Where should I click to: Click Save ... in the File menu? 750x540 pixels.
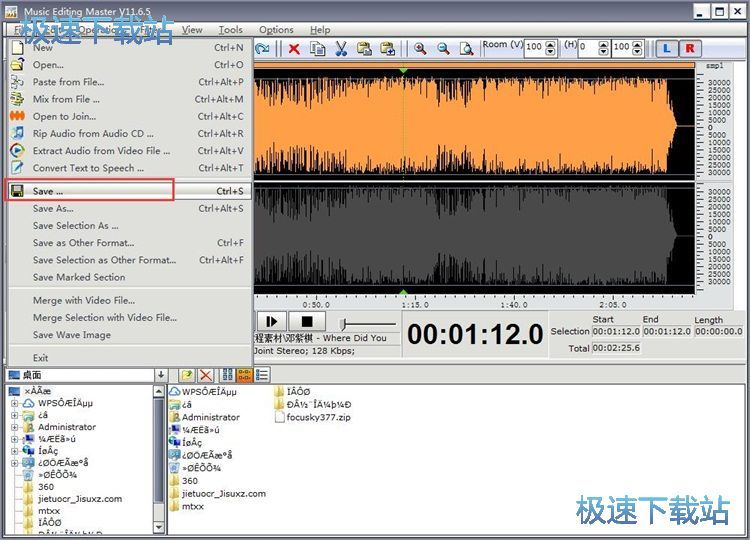pos(128,191)
